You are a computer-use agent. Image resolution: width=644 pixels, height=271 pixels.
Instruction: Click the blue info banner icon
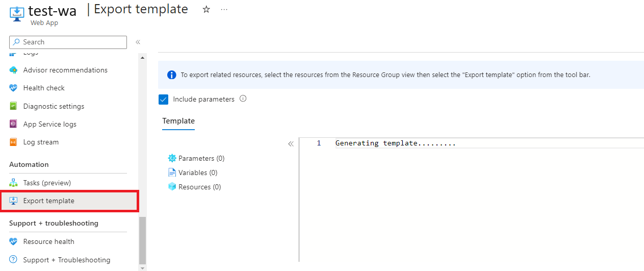click(172, 75)
